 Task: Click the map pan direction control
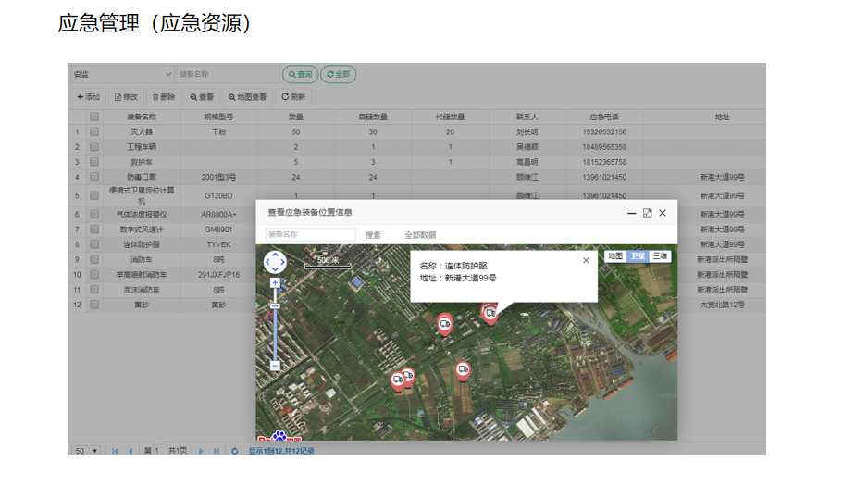pyautogui.click(x=275, y=262)
